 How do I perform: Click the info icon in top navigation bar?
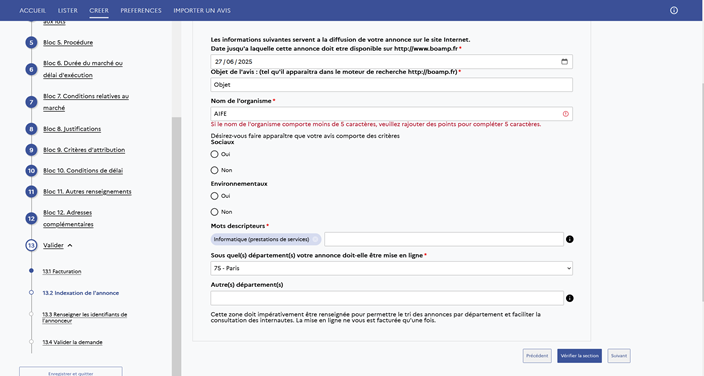[674, 10]
